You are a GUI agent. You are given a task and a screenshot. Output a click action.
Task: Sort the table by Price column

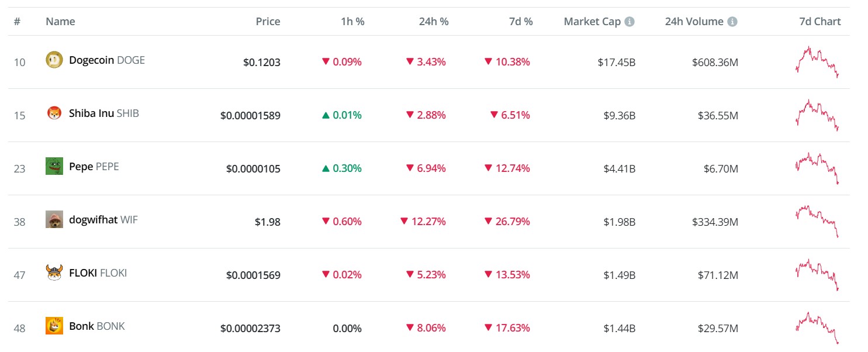tap(268, 22)
